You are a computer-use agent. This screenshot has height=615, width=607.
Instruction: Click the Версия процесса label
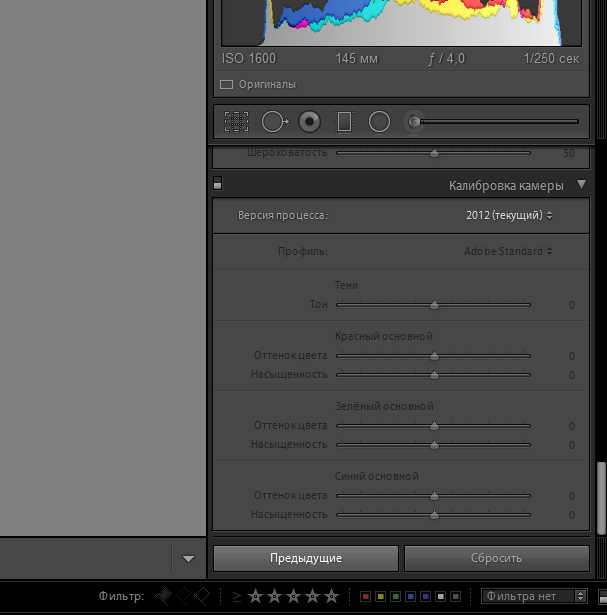click(x=283, y=215)
